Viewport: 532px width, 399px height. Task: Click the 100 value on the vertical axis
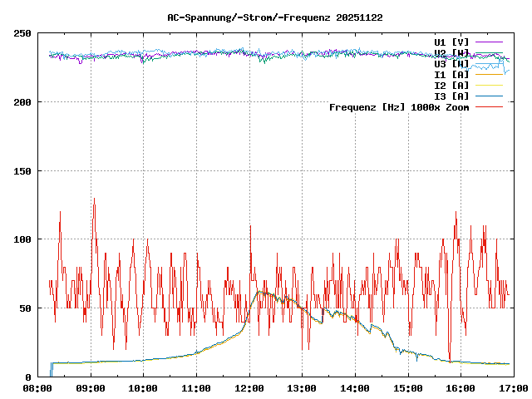click(x=22, y=239)
